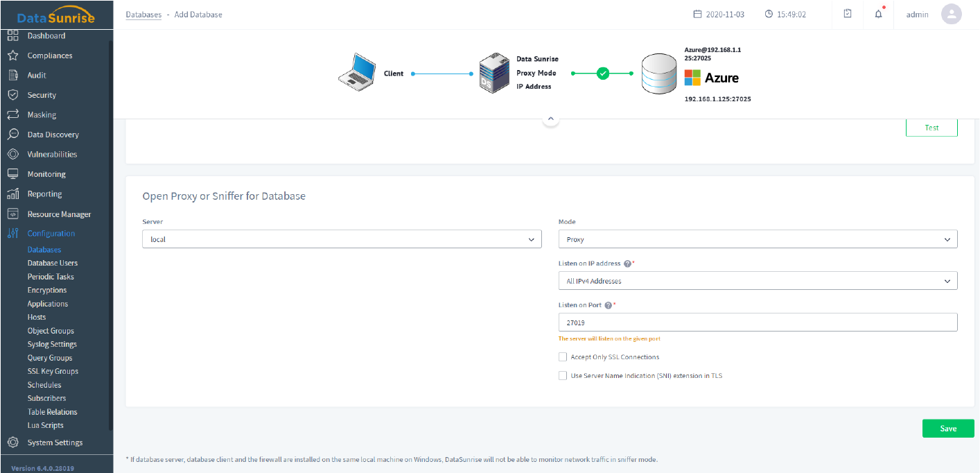The image size is (980, 473).
Task: Click the Security shield icon in sidebar
Action: point(12,95)
